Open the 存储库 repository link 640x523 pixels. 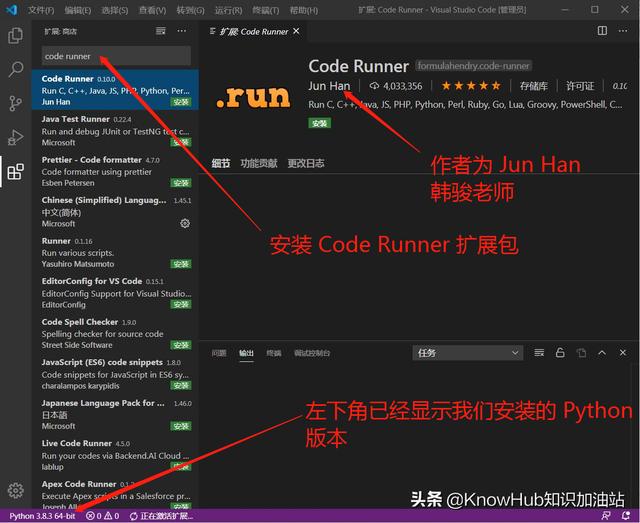click(533, 86)
